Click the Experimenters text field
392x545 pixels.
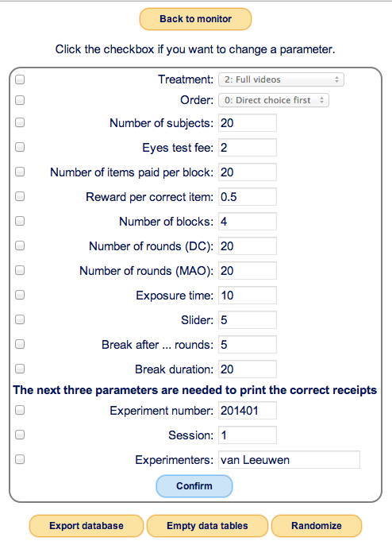(289, 460)
